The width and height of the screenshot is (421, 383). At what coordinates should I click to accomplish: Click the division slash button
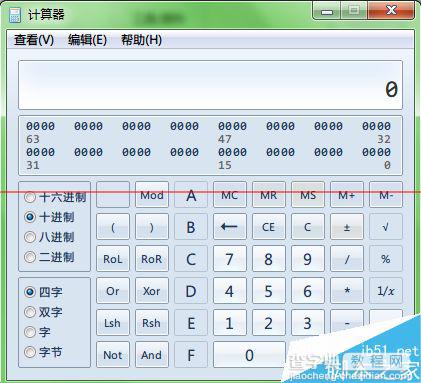point(347,259)
